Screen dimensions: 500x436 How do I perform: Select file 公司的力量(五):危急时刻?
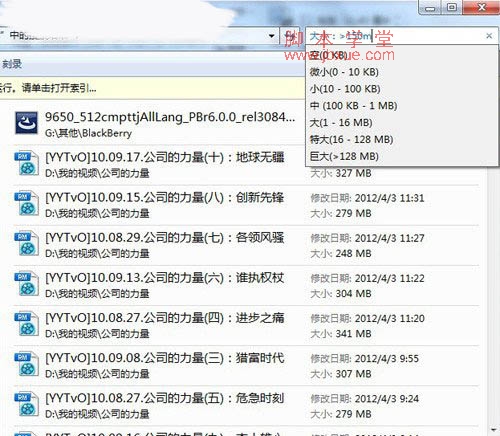[165, 398]
